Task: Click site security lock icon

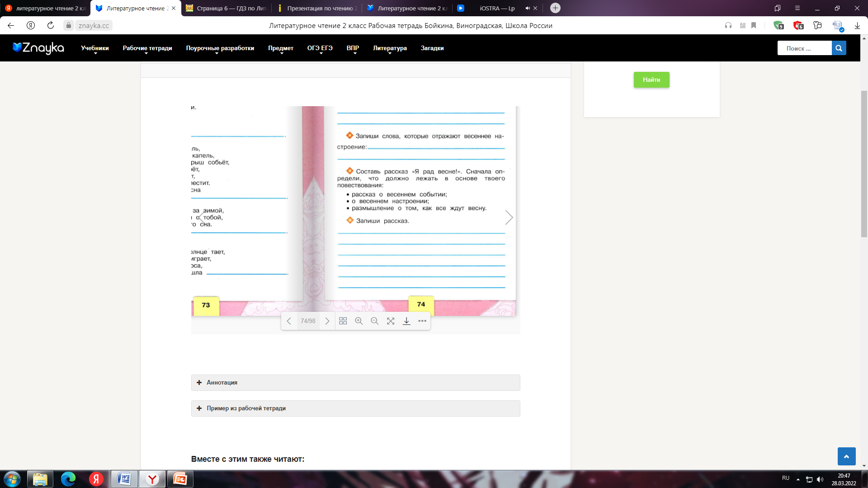Action: [69, 25]
